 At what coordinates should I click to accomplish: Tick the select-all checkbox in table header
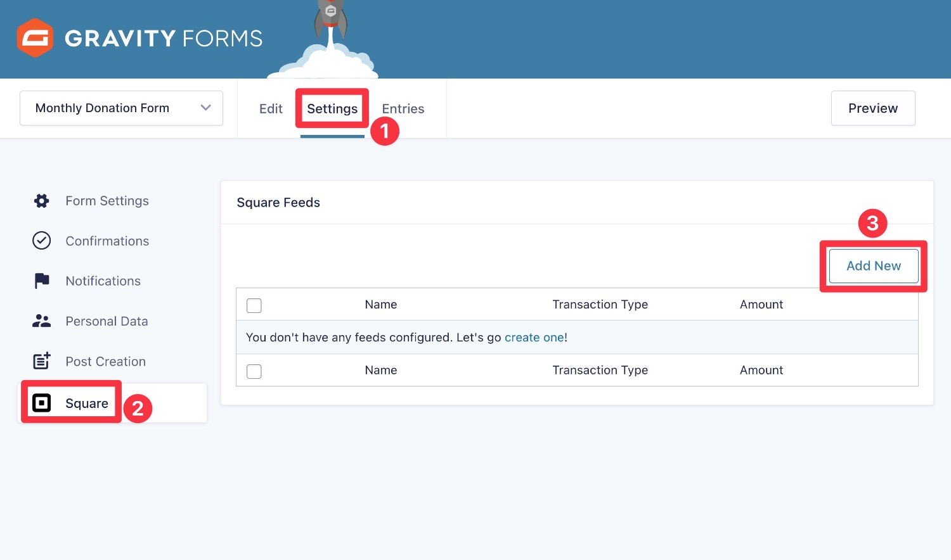pyautogui.click(x=254, y=305)
